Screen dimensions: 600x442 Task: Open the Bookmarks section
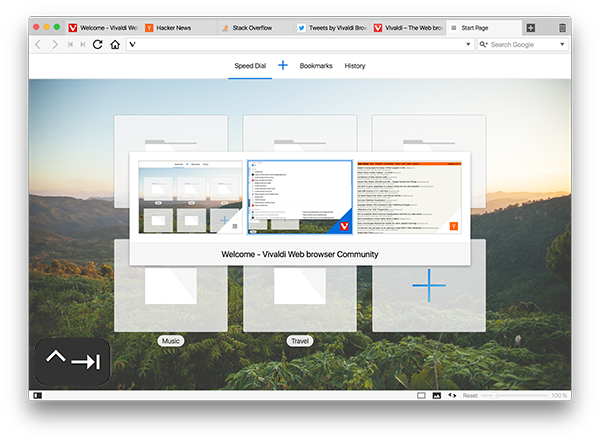point(316,66)
